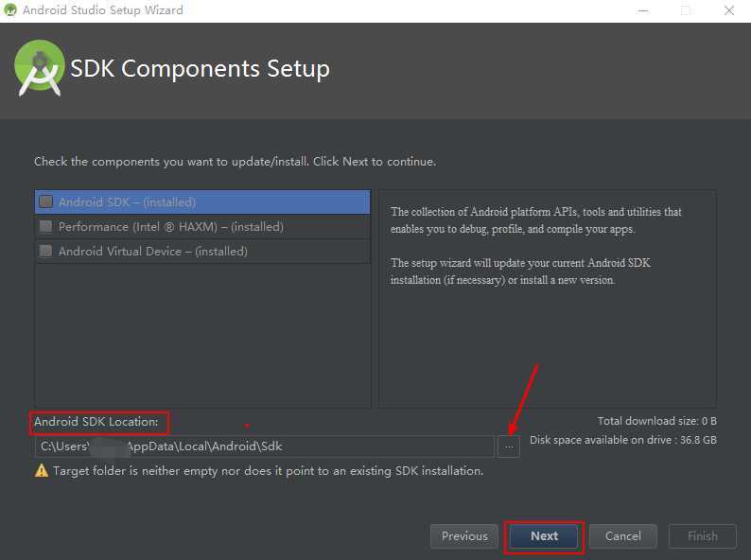This screenshot has height=560, width=751.
Task: Click the Android SDK Location label
Action: [x=96, y=422]
